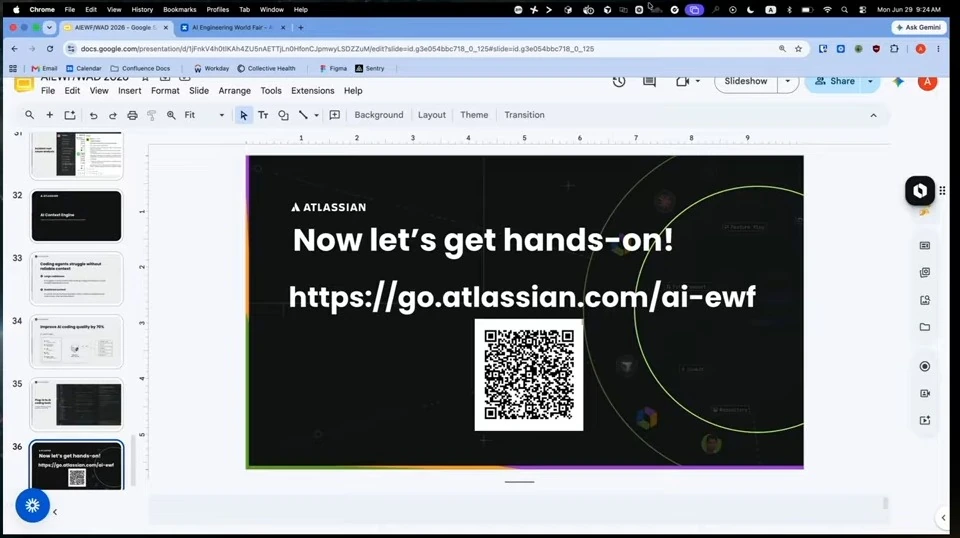Click the Slideshow button
960x538 pixels.
[x=746, y=81]
